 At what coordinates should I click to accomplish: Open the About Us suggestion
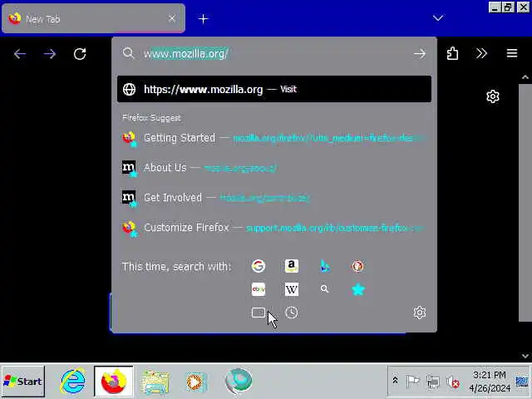pyautogui.click(x=274, y=168)
